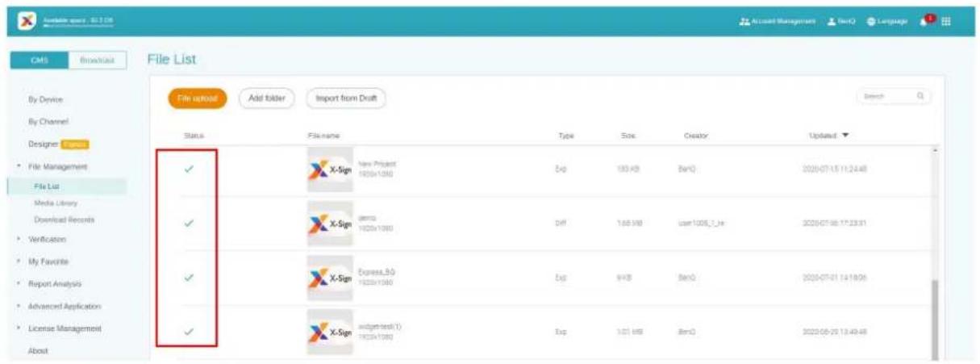Image resolution: width=980 pixels, height=364 pixels.
Task: Click the Add folder button
Action: (x=267, y=98)
